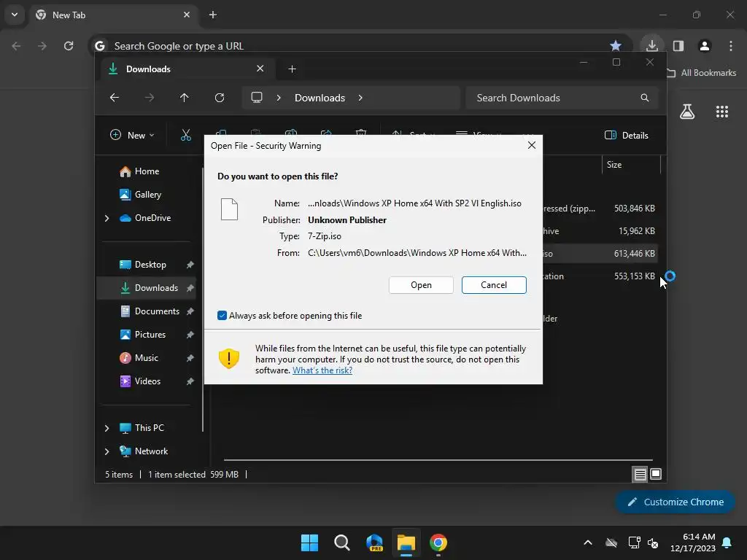The height and width of the screenshot is (560, 747).
Task: Switch to details list view icon
Action: click(x=640, y=474)
